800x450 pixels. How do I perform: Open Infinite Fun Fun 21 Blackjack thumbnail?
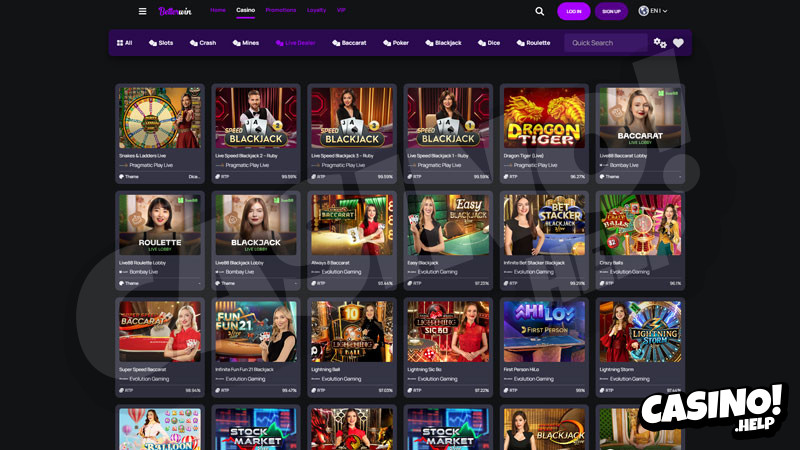pos(256,332)
